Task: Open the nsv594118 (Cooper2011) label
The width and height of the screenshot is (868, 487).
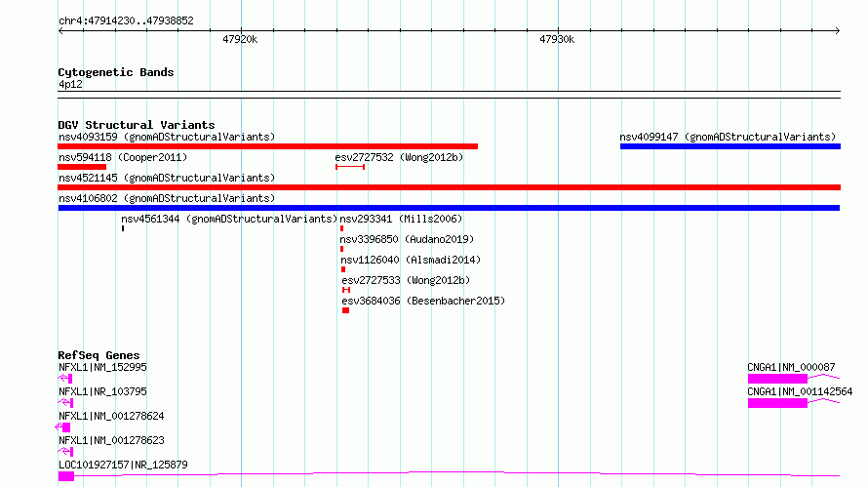Action: [123, 157]
